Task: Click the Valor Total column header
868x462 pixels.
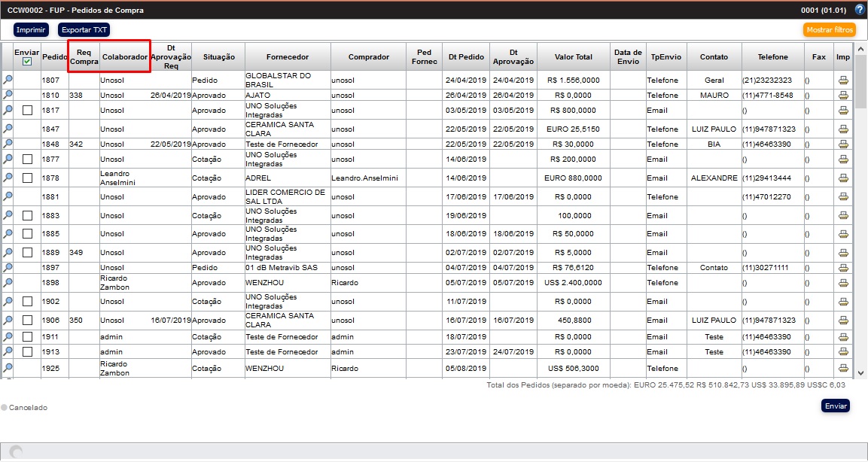Action: pos(573,57)
